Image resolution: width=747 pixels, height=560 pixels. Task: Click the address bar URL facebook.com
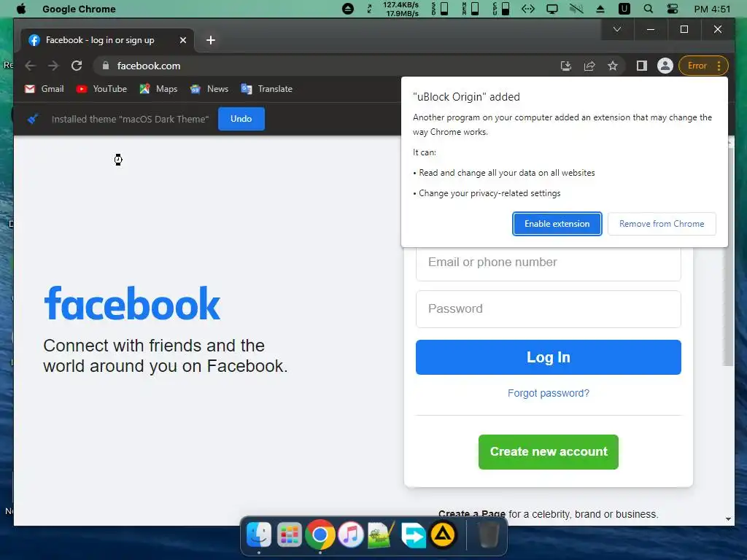coord(149,66)
